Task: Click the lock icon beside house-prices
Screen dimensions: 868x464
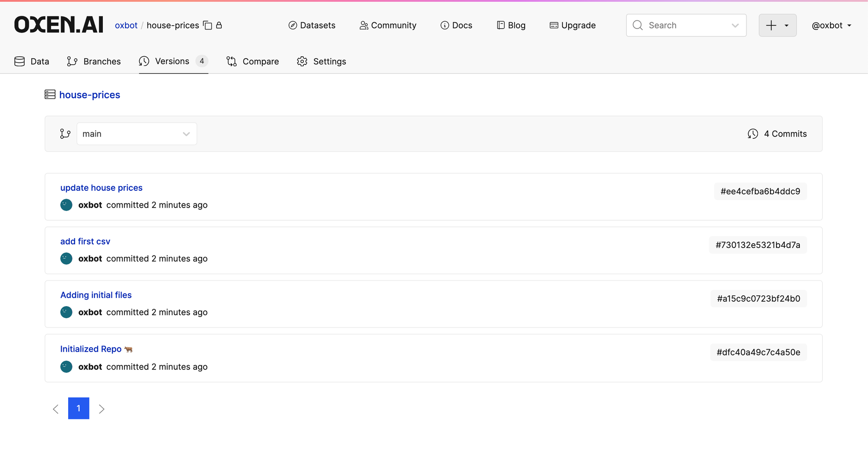Action: coord(219,25)
